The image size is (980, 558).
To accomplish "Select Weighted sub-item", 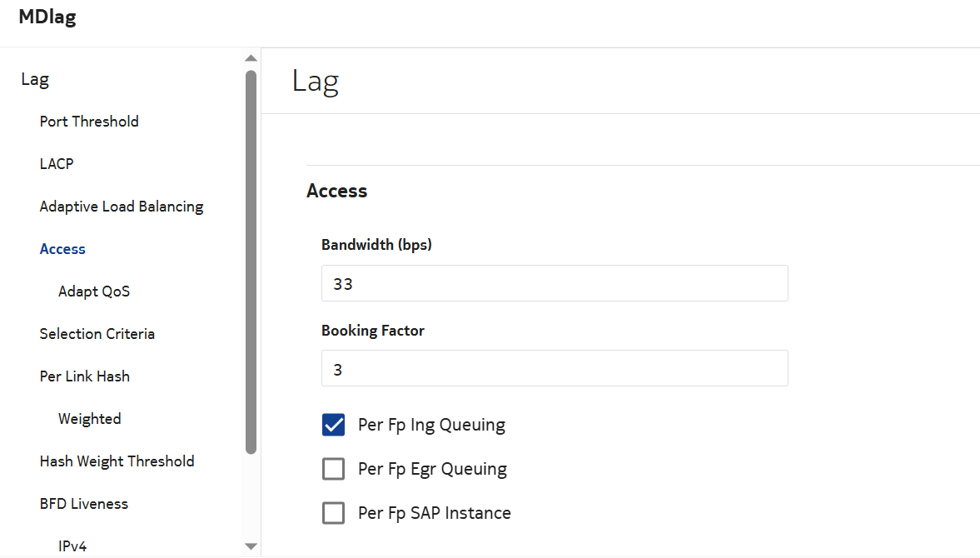I will [89, 419].
